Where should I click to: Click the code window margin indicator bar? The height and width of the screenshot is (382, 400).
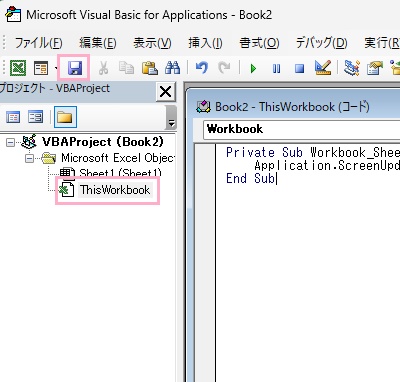tap(204, 263)
